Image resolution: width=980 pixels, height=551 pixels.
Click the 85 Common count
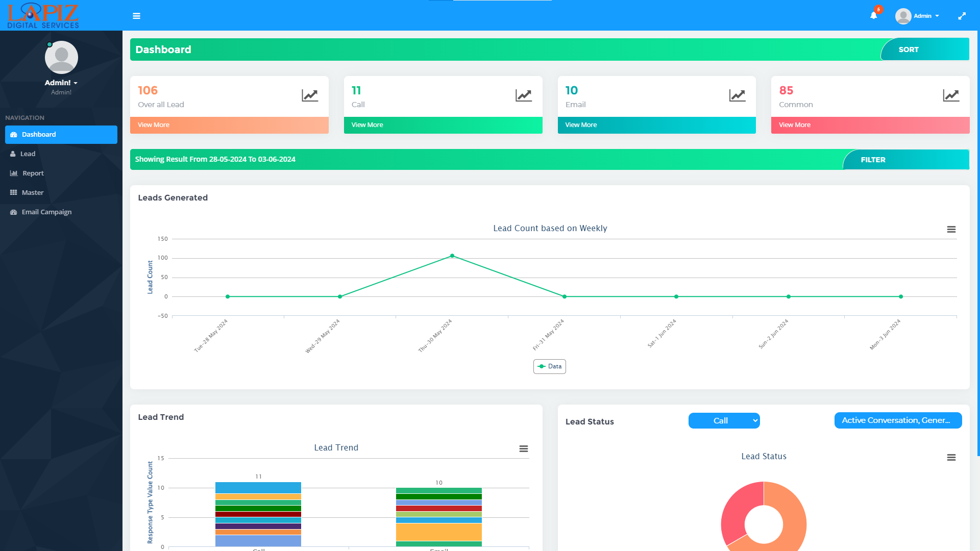[786, 90]
